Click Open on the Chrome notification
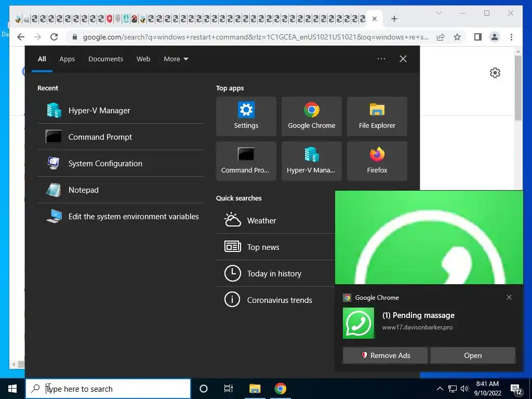 coord(473,355)
